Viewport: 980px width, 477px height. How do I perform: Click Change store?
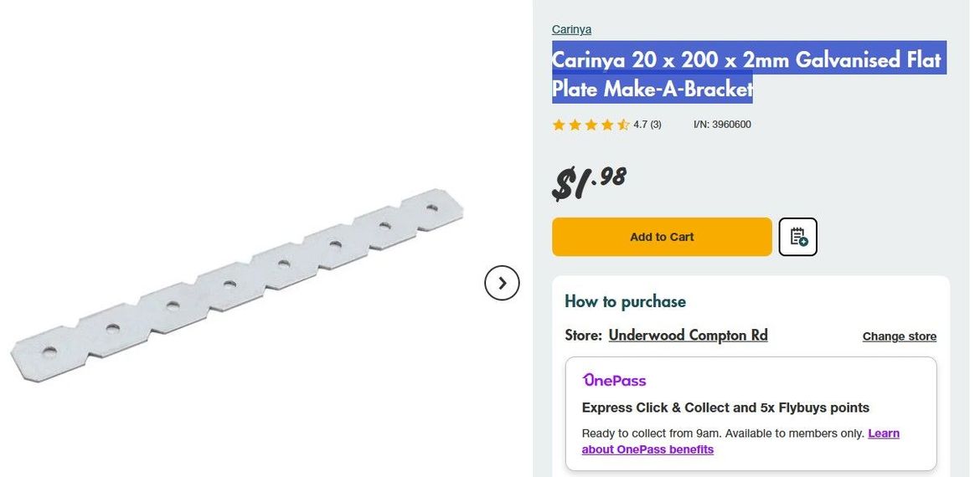tap(899, 336)
